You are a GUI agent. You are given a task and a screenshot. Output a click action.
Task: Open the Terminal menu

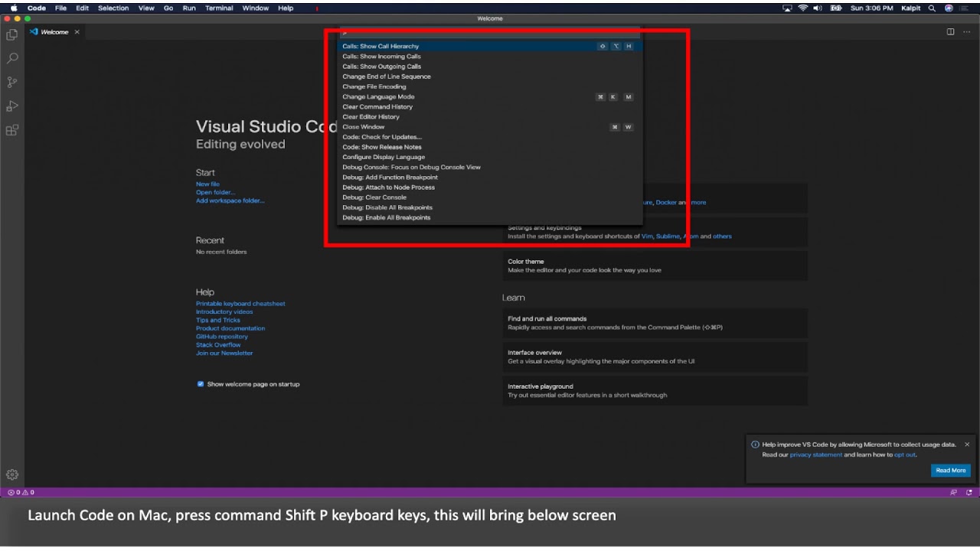[219, 8]
